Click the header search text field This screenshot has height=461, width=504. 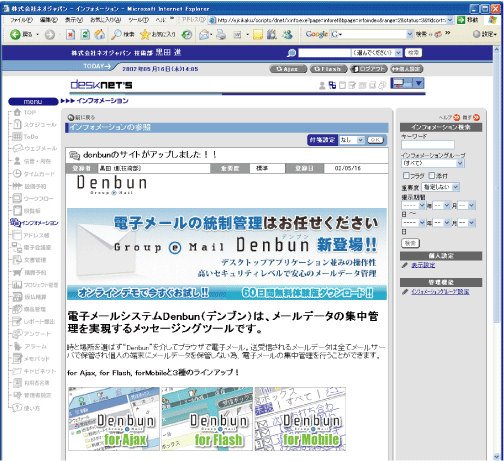325,53
